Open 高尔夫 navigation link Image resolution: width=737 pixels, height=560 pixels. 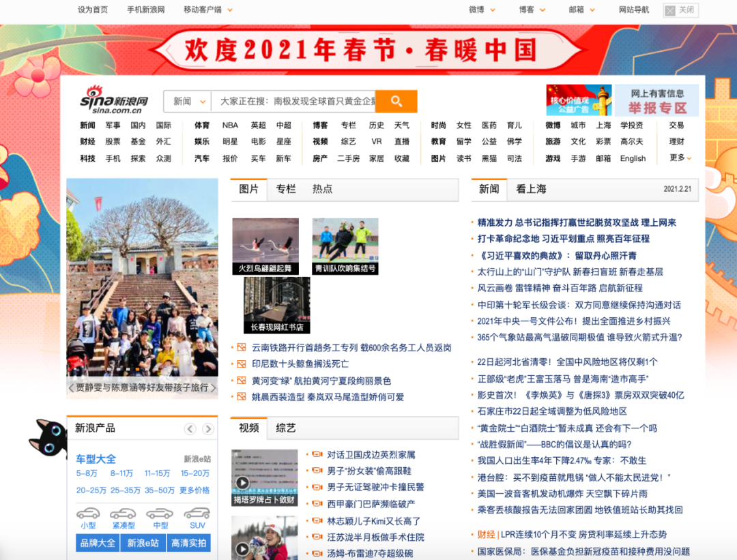(631, 141)
